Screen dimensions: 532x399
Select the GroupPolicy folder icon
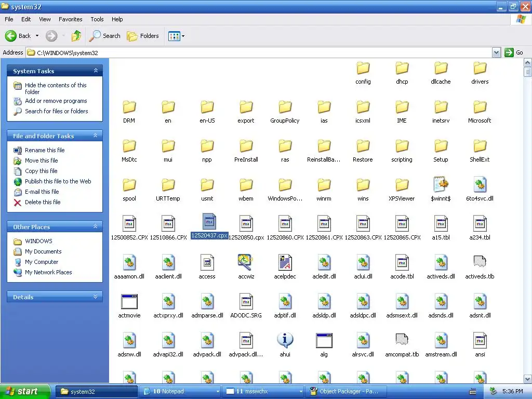[x=285, y=107]
